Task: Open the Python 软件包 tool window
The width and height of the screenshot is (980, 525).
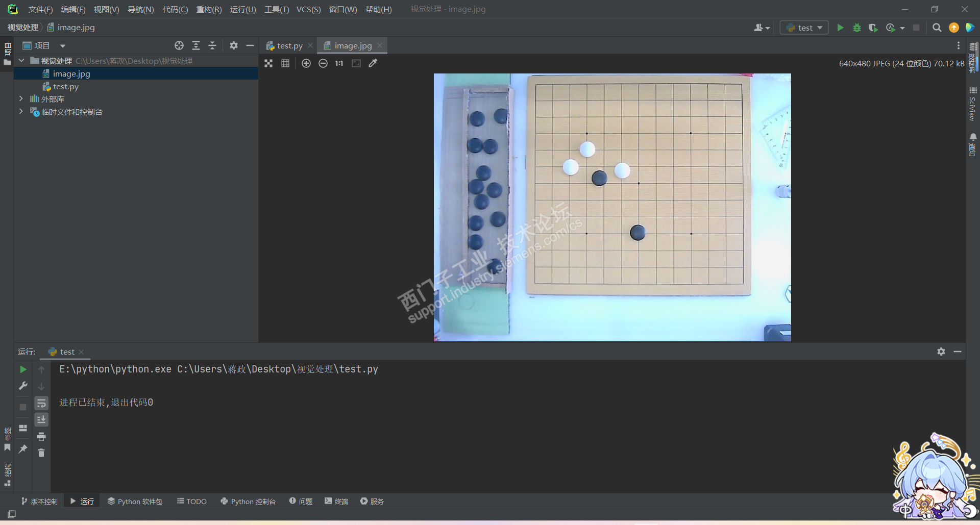Action: (135, 502)
